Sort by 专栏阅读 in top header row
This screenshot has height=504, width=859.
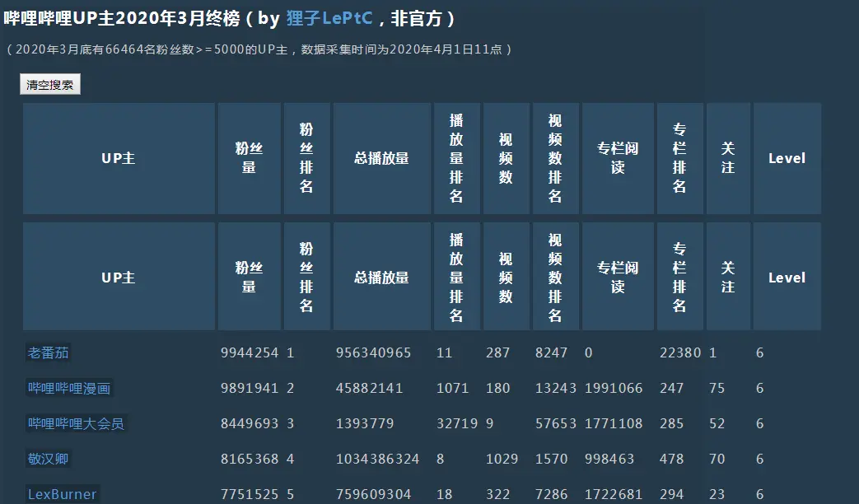coord(618,158)
